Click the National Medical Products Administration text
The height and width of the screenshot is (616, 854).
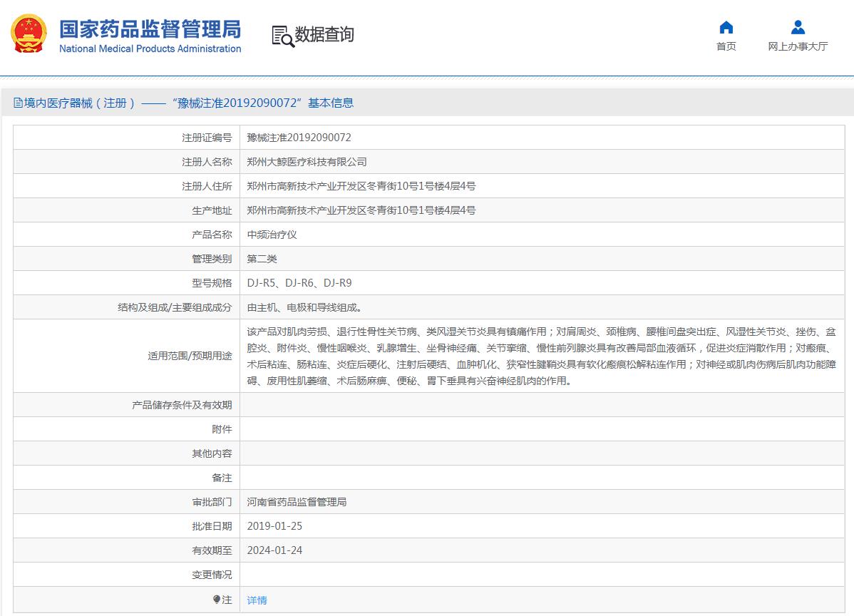[150, 48]
